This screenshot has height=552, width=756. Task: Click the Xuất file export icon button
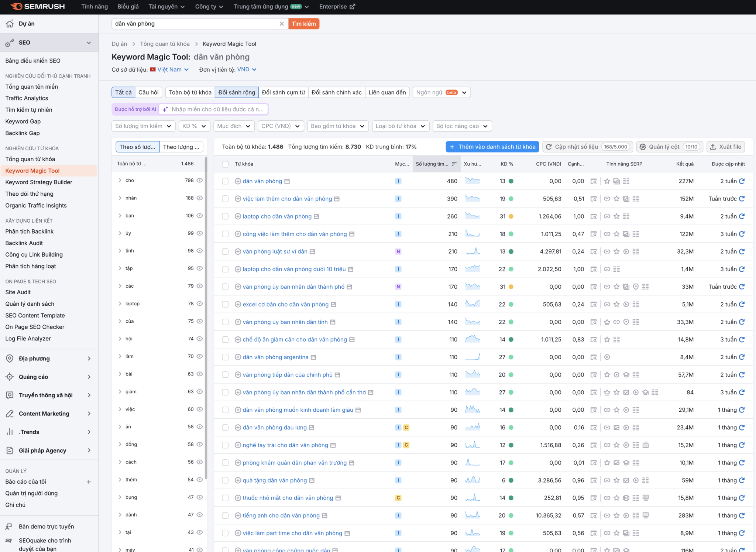click(726, 147)
